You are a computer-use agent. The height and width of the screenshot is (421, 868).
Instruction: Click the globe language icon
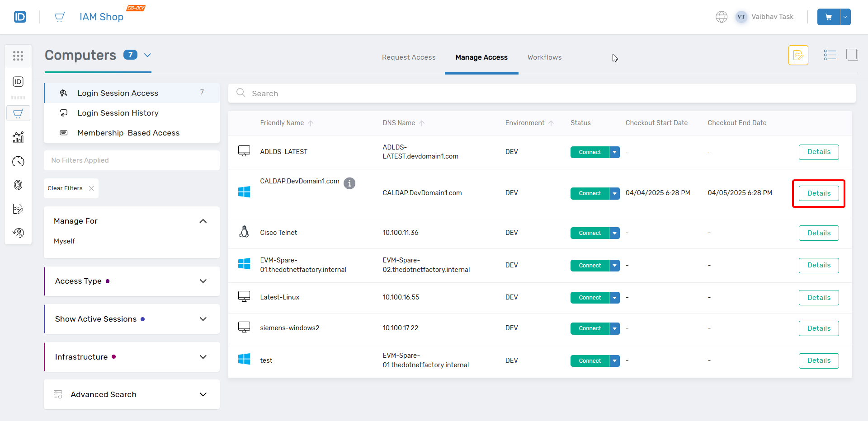(722, 17)
